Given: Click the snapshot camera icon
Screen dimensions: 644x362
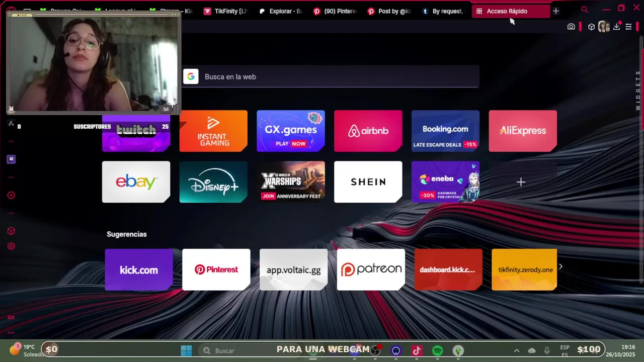Looking at the screenshot, I should tap(571, 27).
